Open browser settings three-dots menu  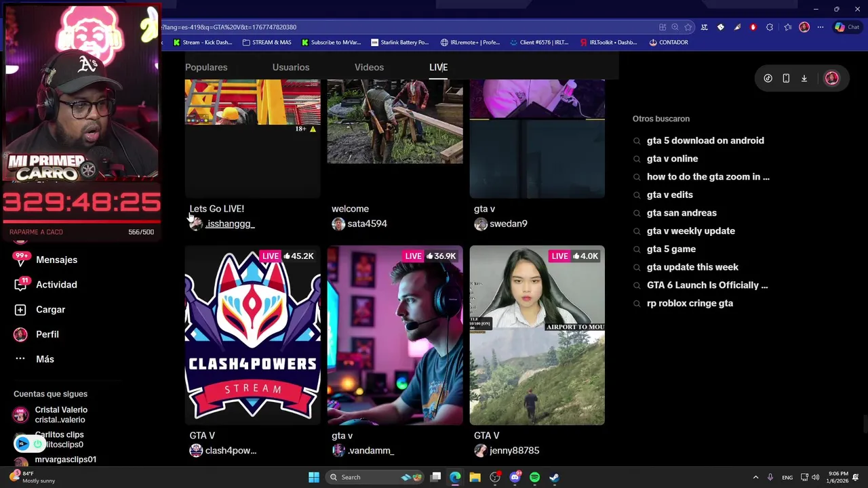pos(821,27)
